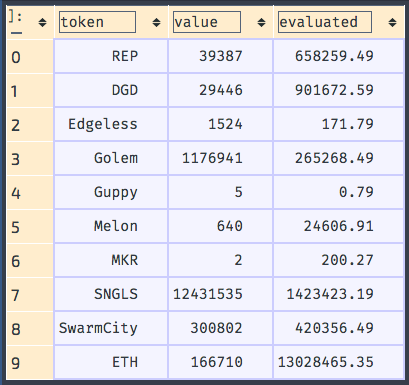Sort by the value column arrows
The image size is (409, 385).
262,23
